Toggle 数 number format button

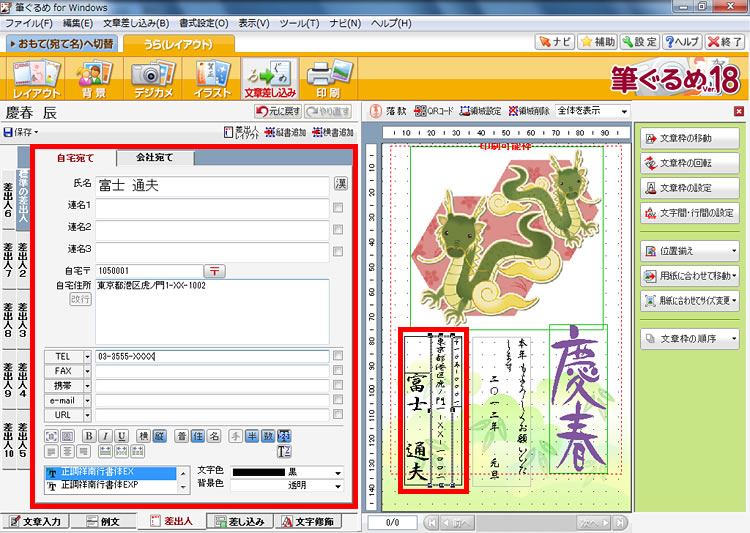(268, 436)
